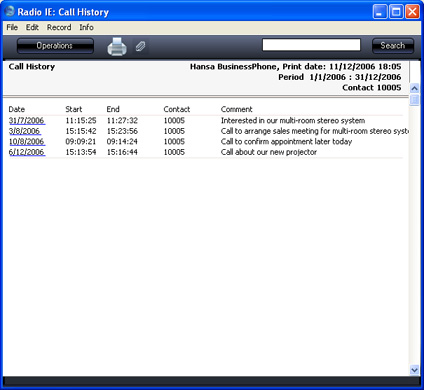This screenshot has height=390, width=424.
Task: Minimize the Call History window
Action: [x=380, y=12]
